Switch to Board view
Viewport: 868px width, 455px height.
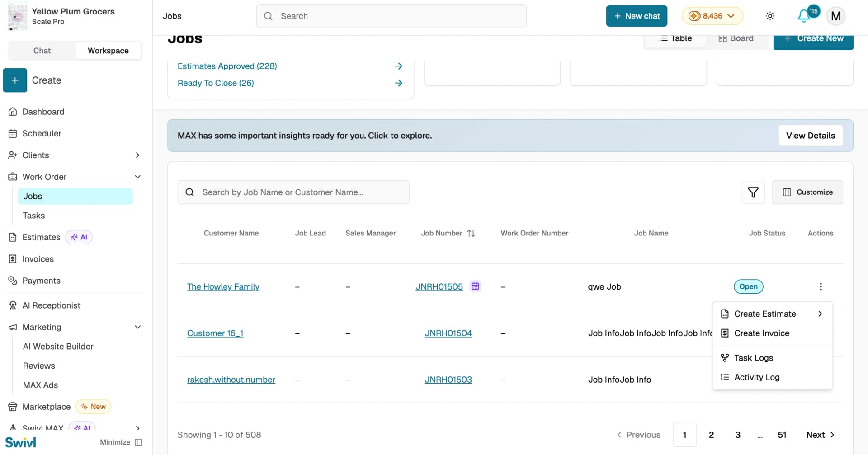tap(736, 38)
